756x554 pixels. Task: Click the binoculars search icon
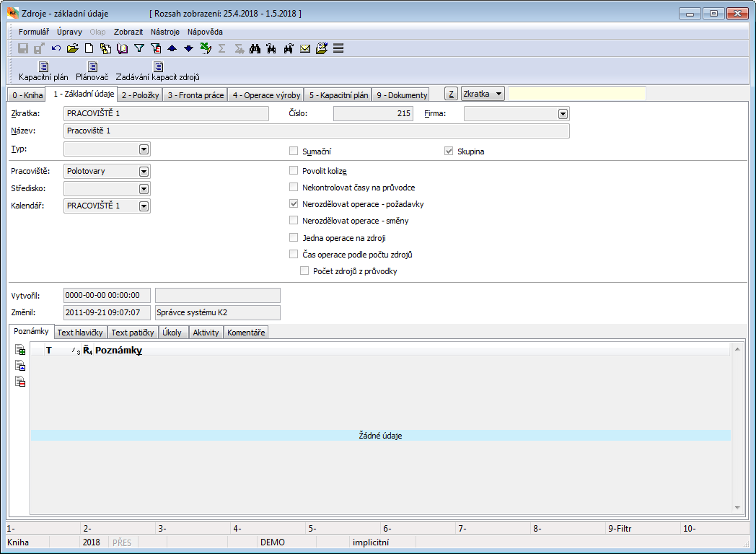[x=255, y=49]
